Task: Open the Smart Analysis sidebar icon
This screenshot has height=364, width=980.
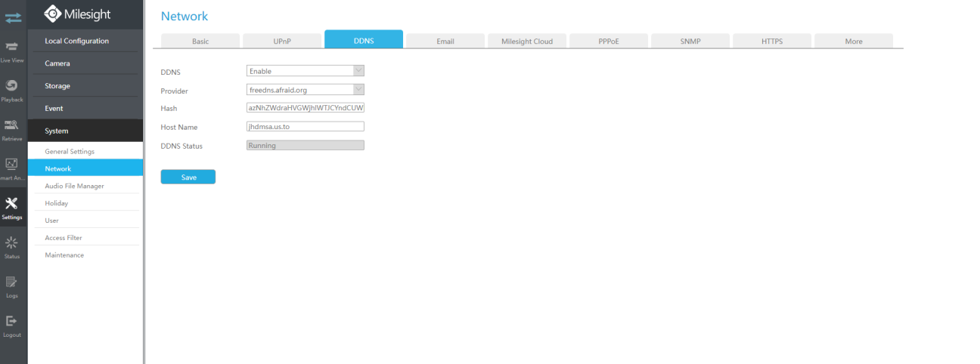Action: (12, 164)
